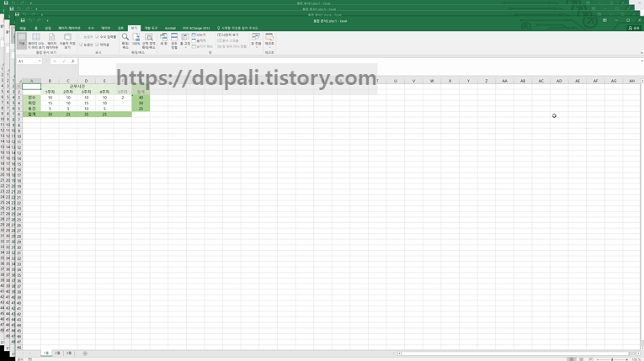644x361 pixels.
Task: Click Zoom to Selection in ribbon
Action: 149,41
